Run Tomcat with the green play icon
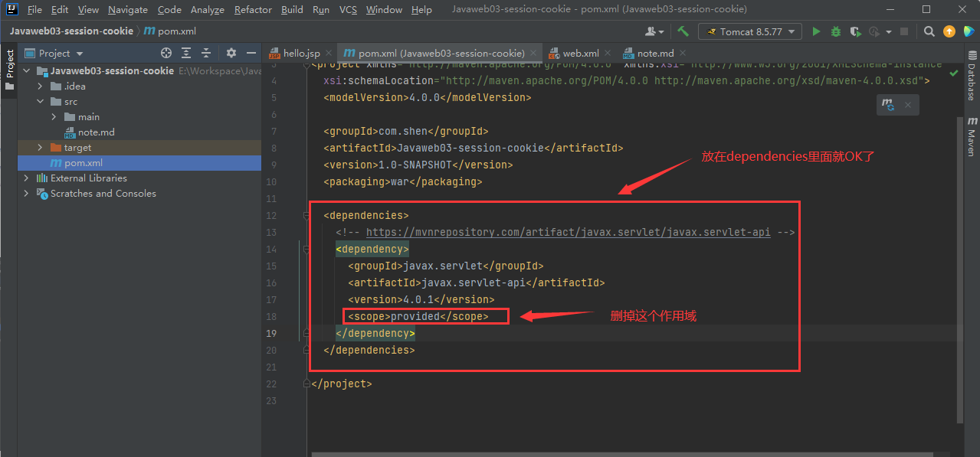 (816, 31)
